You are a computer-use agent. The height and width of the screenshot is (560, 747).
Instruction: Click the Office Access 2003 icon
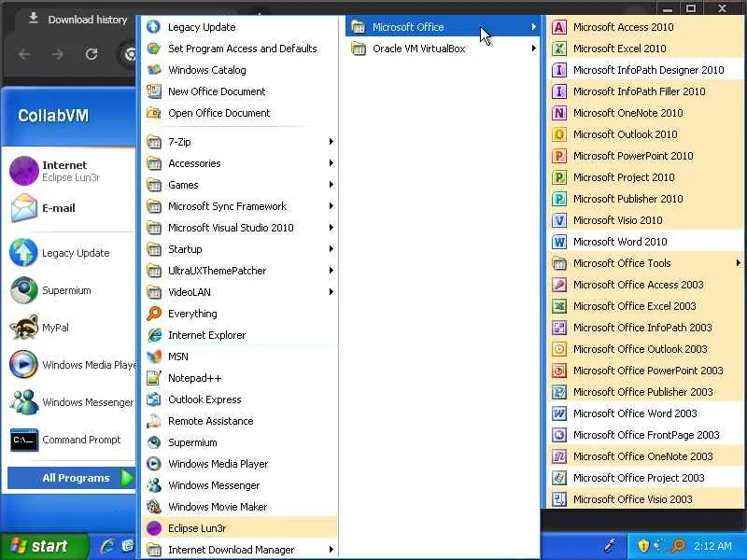click(x=558, y=285)
